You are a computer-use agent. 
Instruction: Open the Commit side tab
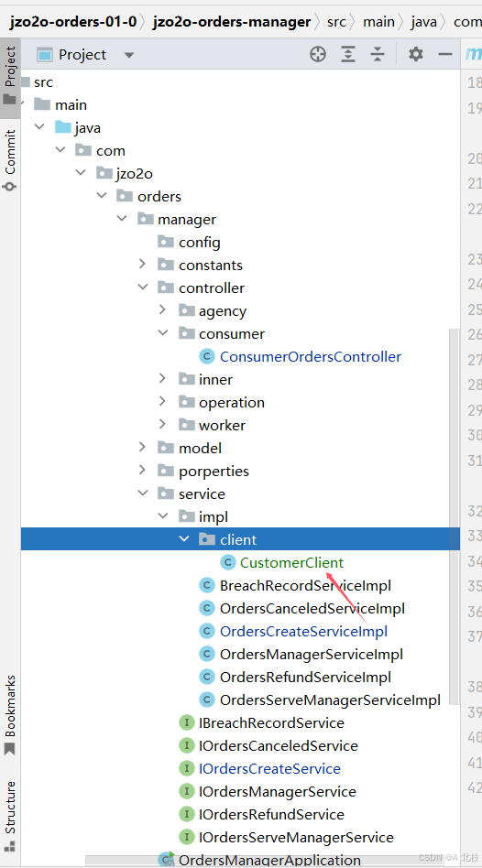pos(10,160)
